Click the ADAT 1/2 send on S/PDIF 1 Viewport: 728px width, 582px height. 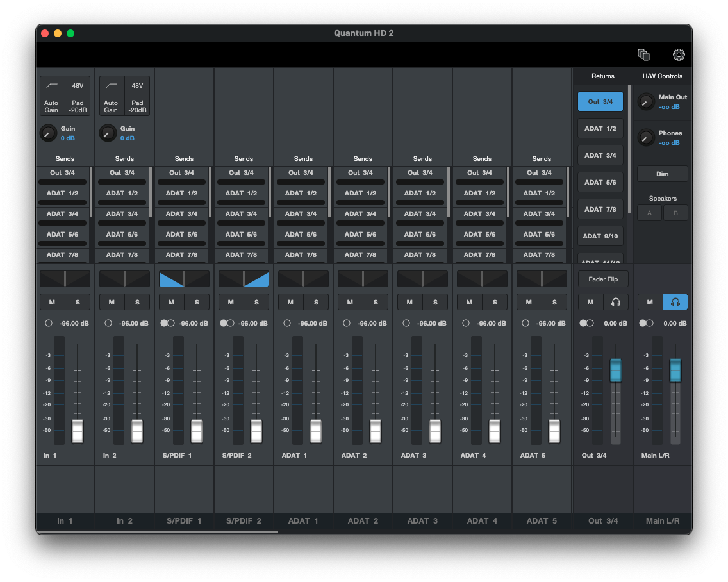181,197
